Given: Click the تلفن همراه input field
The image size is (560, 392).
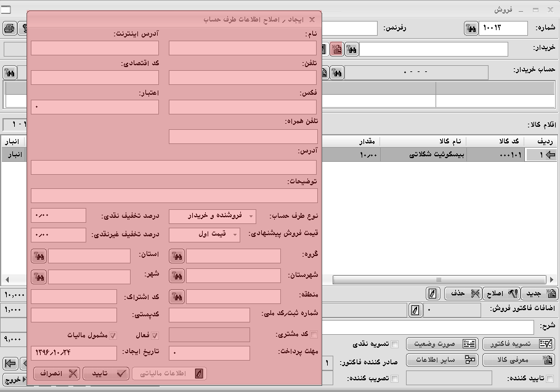Looking at the screenshot, I should tap(242, 137).
